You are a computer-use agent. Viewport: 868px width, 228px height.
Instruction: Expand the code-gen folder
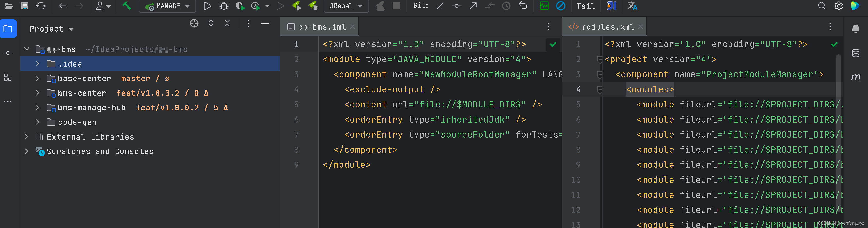(37, 122)
